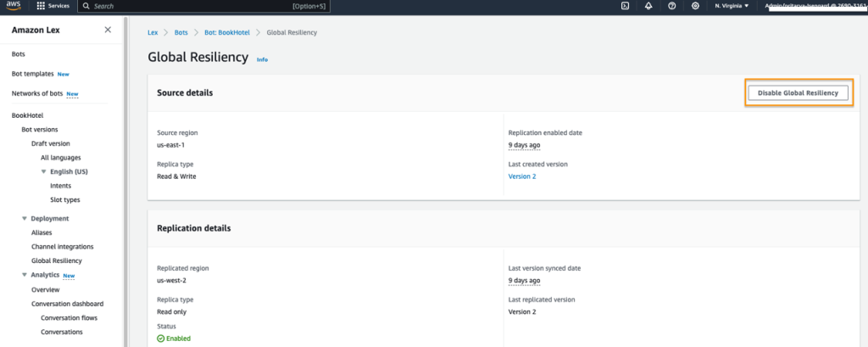Click the Replication details heading
Viewport: 868px width, 347px height.
click(x=194, y=228)
